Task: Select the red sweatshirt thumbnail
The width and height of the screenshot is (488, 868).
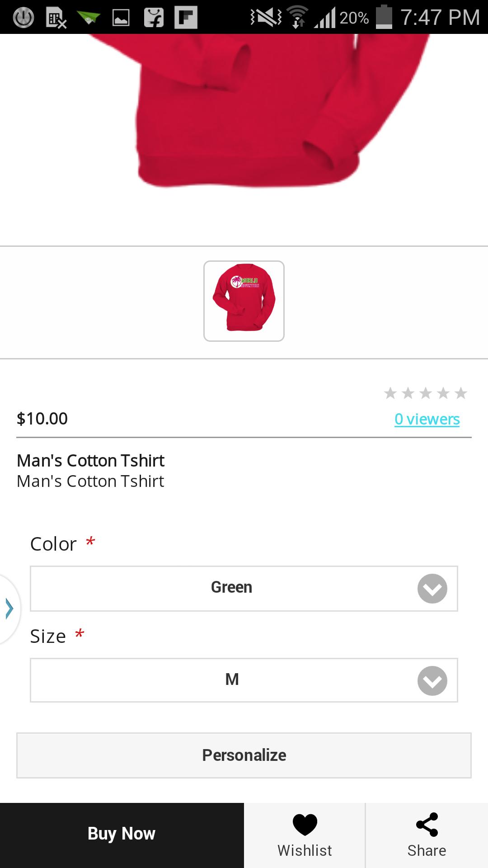Action: tap(244, 301)
